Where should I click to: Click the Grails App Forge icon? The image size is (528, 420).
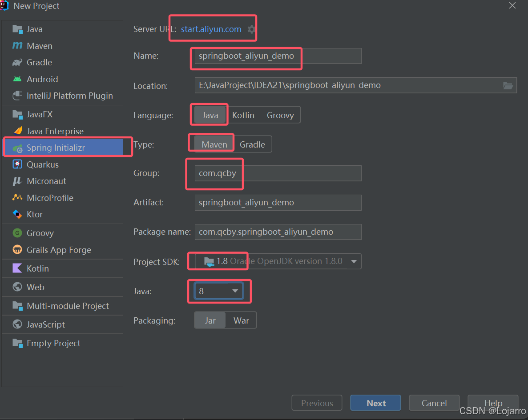pos(17,250)
